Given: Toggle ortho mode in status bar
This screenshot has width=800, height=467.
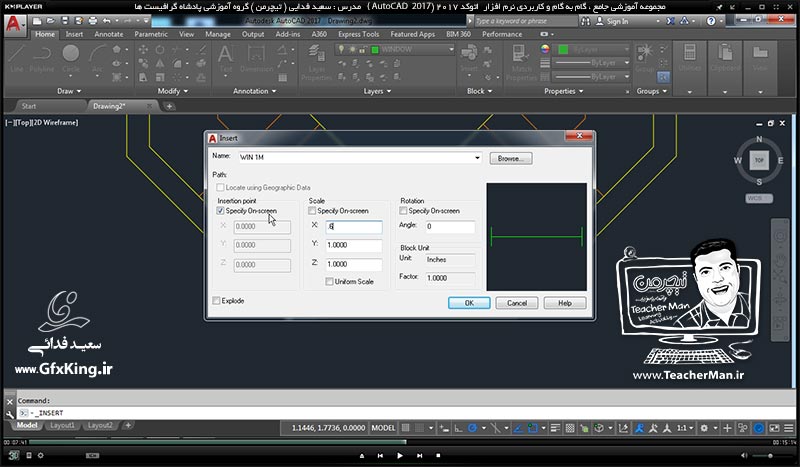Looking at the screenshot, I should point(458,428).
